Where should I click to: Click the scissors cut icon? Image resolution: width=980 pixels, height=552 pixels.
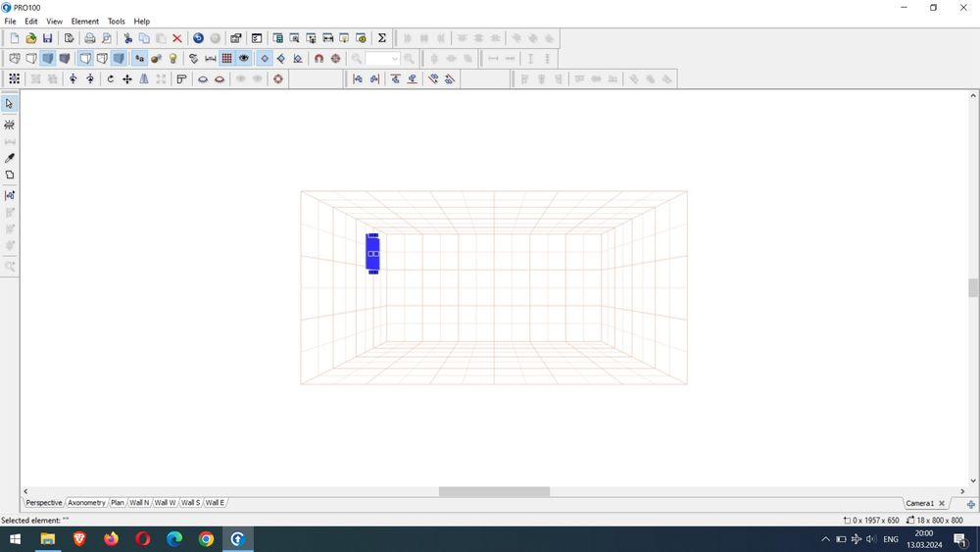(127, 38)
